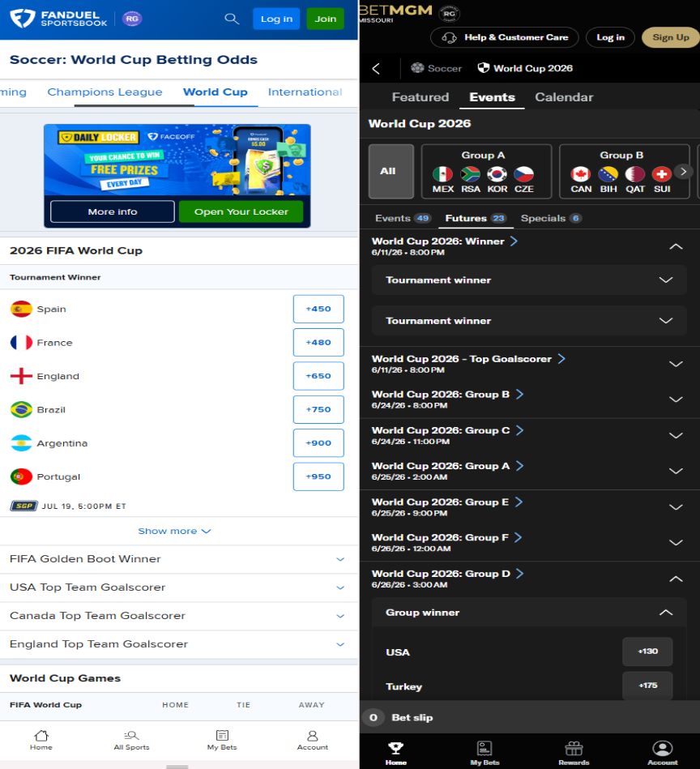Select FanDuel International tab
700x769 pixels.
pos(305,92)
